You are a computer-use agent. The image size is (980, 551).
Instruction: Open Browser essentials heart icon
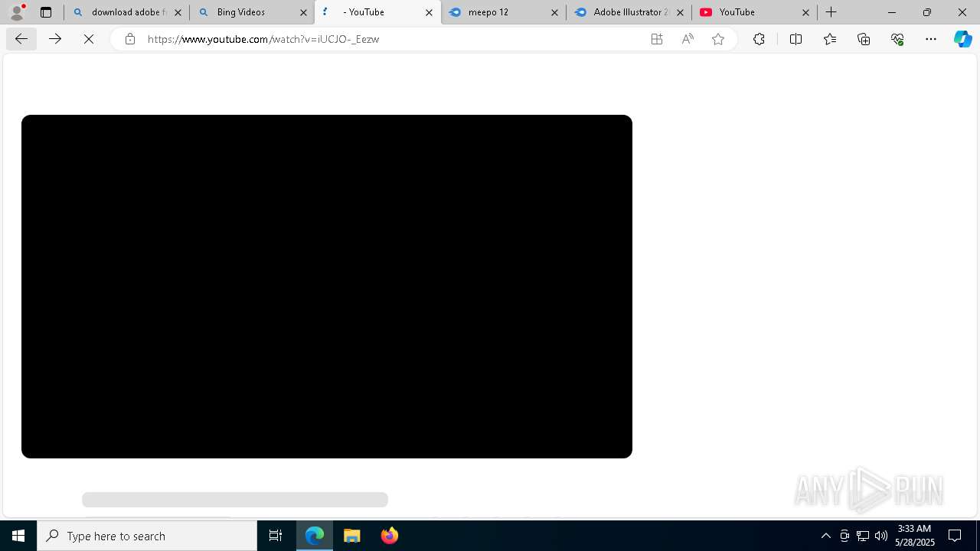tap(897, 39)
